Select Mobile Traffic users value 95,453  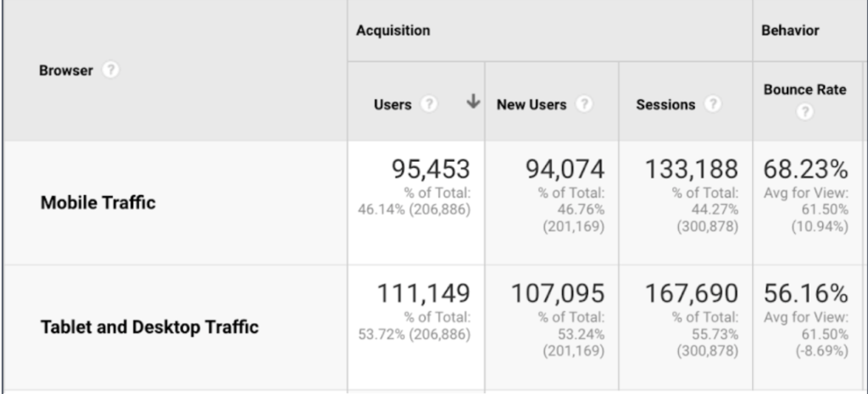[431, 169]
